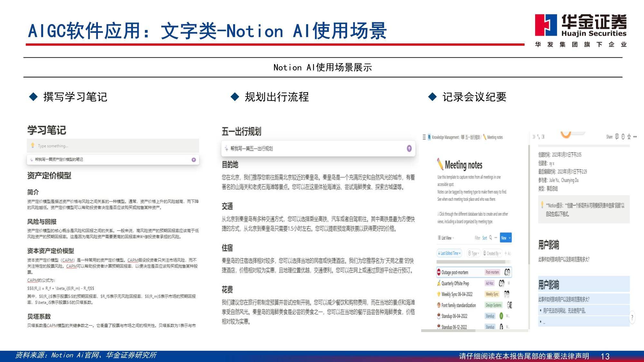Click the Standup tag on Standup 06-04-2022 row
This screenshot has width=644, height=362.
(490, 316)
